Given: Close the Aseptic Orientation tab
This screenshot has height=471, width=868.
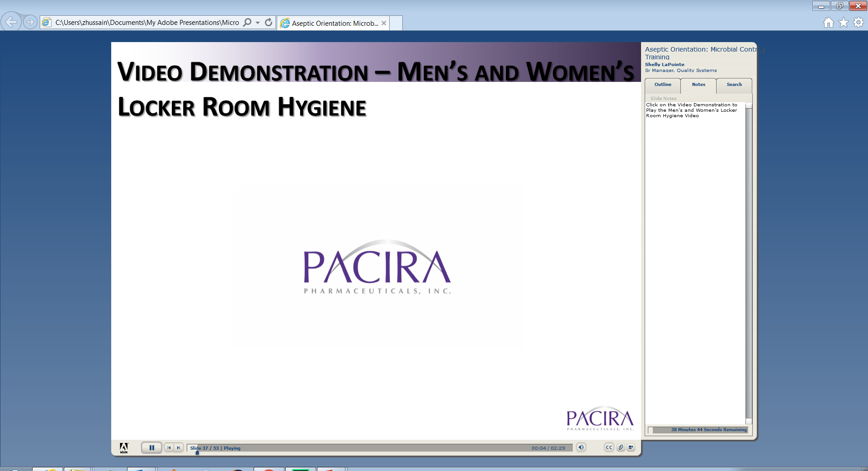Looking at the screenshot, I should (x=384, y=23).
